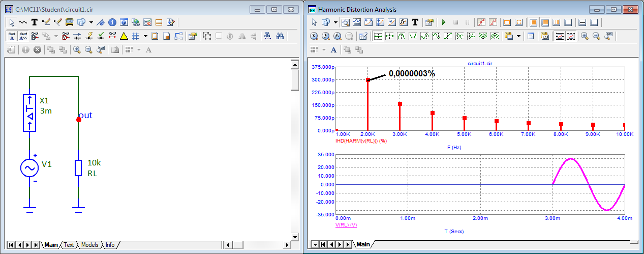The image size is (644, 254).
Task: Click the zoom 100 icon in schematic window
Action: [x=101, y=50]
